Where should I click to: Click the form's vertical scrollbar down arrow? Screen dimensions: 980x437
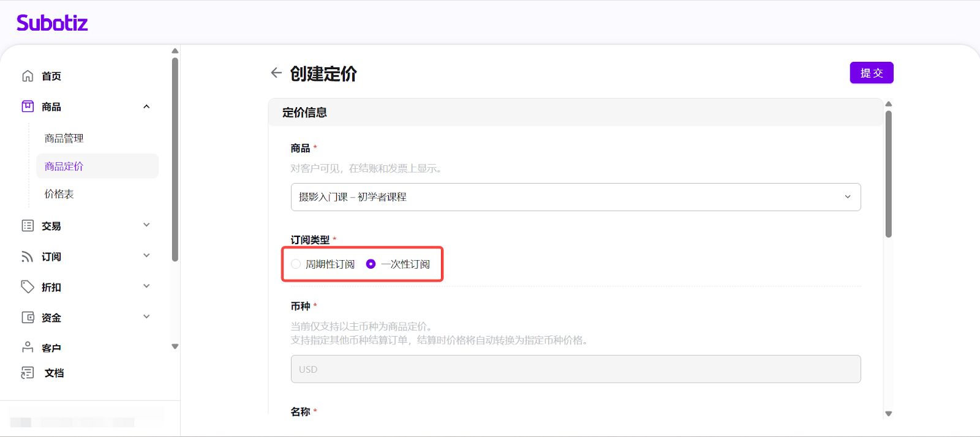(888, 414)
